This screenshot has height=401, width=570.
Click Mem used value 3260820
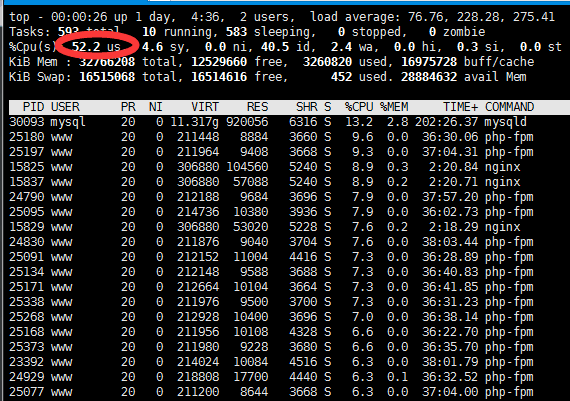(328, 62)
